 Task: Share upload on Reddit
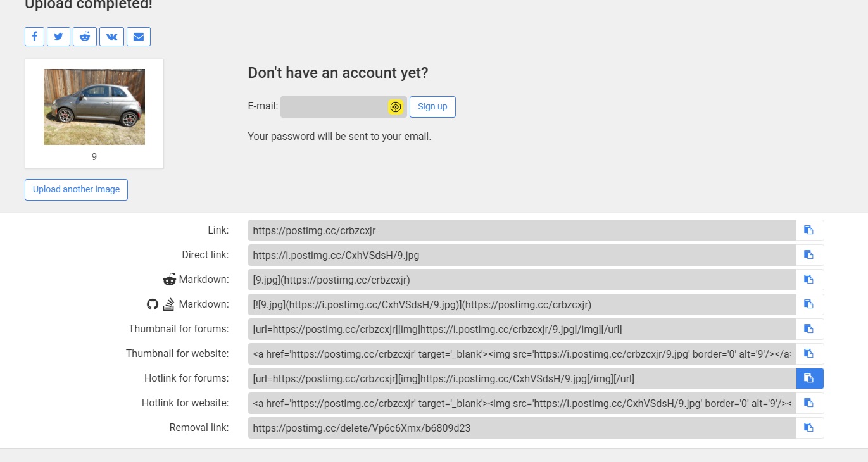[85, 37]
